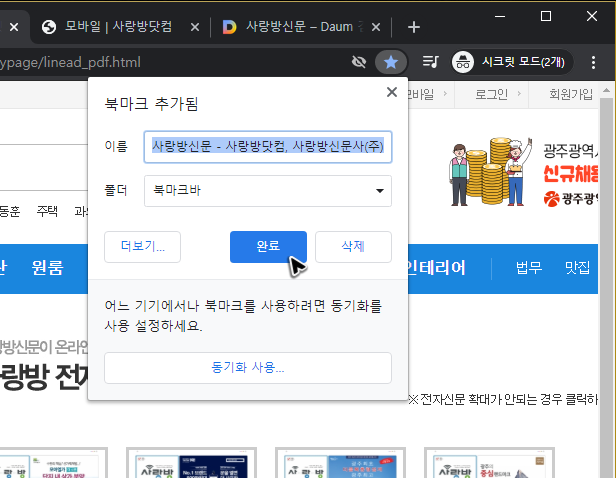Click the e-newspaper zoom help notice text
The height and width of the screenshot is (478, 616).
pyautogui.click(x=503, y=399)
